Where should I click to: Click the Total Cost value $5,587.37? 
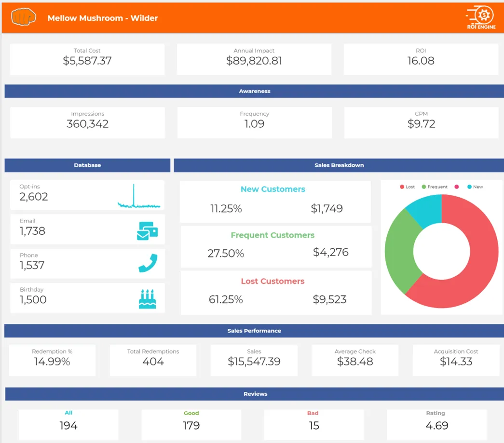pyautogui.click(x=87, y=61)
